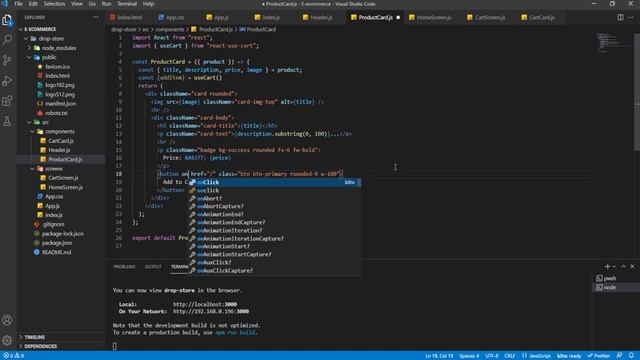The width and height of the screenshot is (640, 360).
Task: Open favicon.ico in the explorer
Action: (58, 67)
